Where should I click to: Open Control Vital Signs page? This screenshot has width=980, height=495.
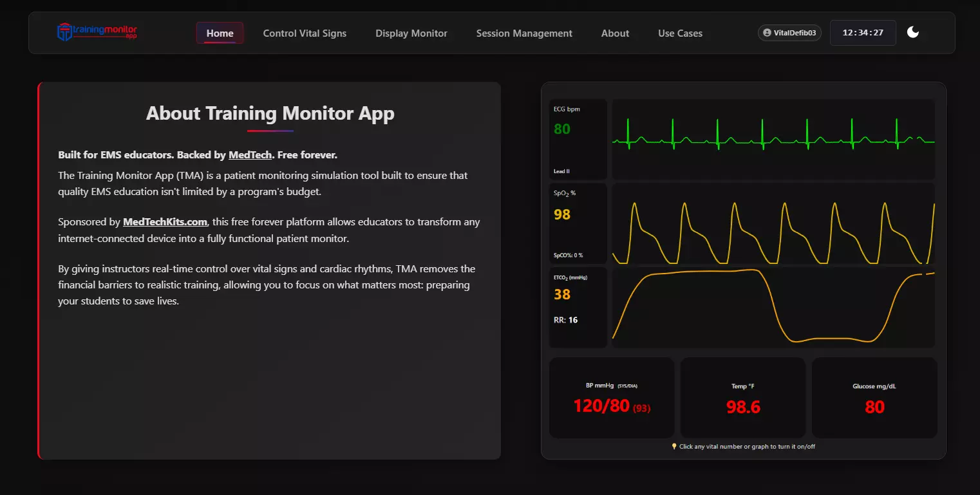(x=305, y=33)
